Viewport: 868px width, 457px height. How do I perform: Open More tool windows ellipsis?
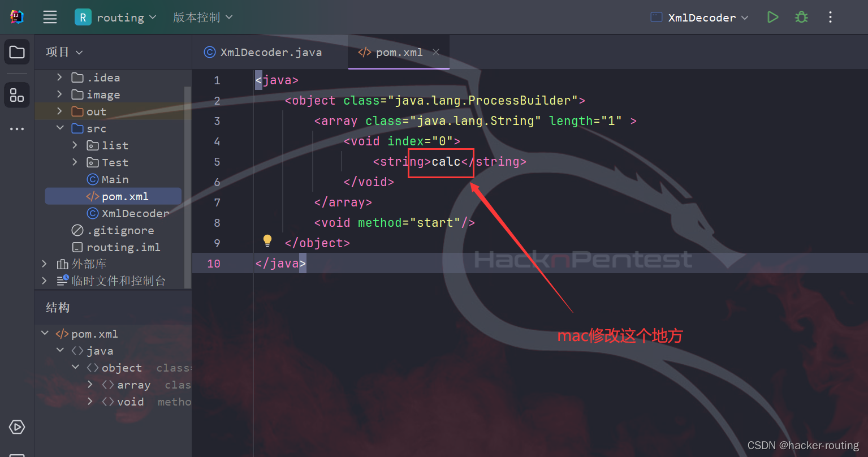17,129
